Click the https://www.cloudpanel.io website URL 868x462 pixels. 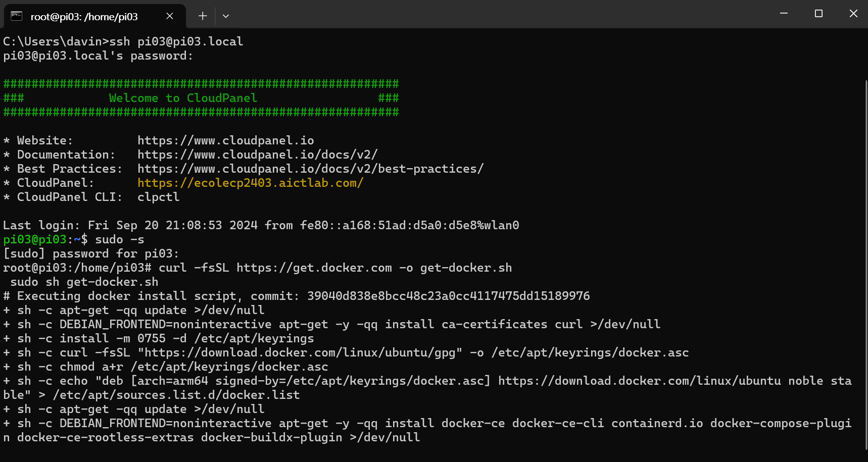click(226, 140)
